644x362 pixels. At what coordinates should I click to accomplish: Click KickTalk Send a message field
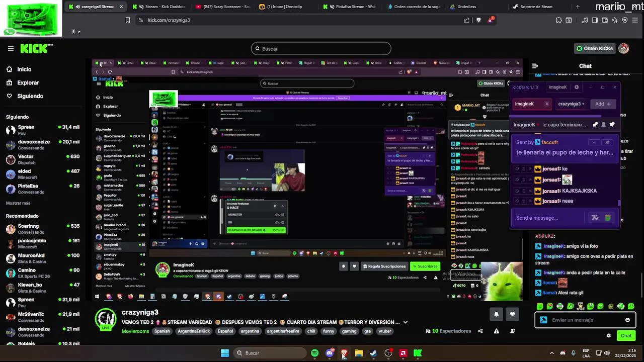(x=548, y=218)
